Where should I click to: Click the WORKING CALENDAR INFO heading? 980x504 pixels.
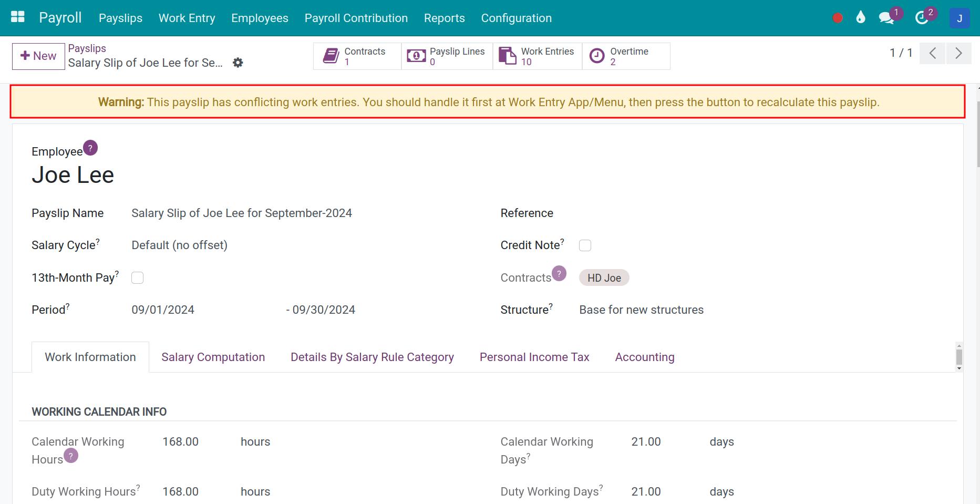[x=99, y=412]
